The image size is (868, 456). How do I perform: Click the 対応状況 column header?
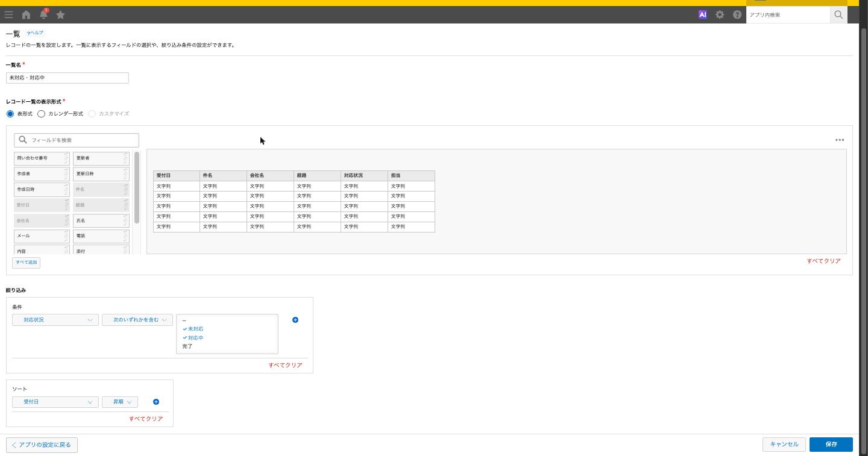point(364,175)
